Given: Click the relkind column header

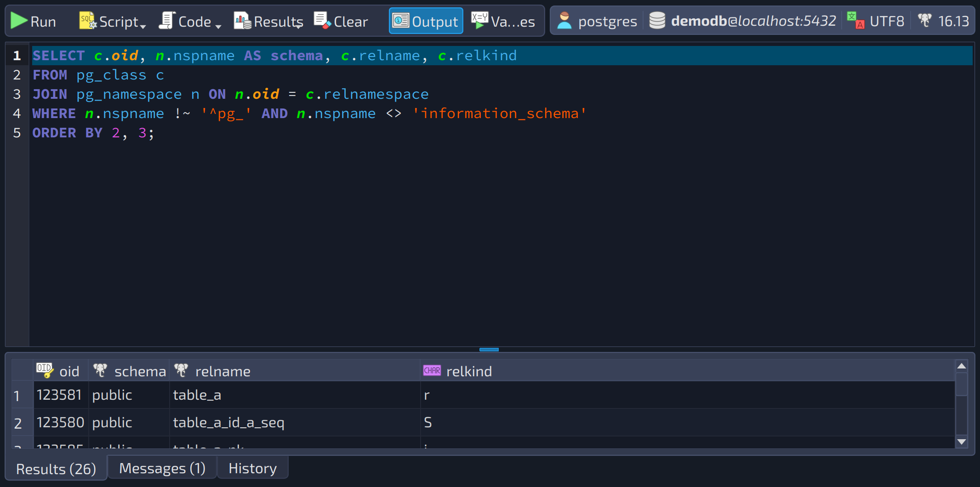Looking at the screenshot, I should click(687, 371).
